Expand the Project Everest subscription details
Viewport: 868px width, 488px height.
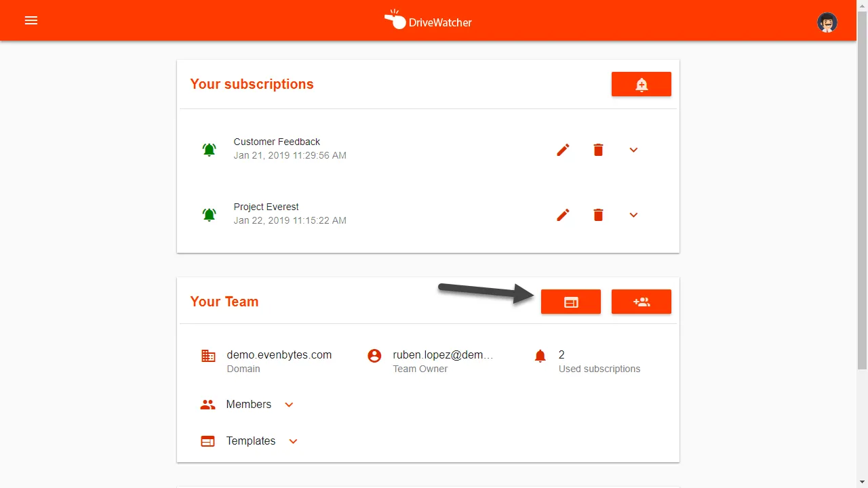633,215
